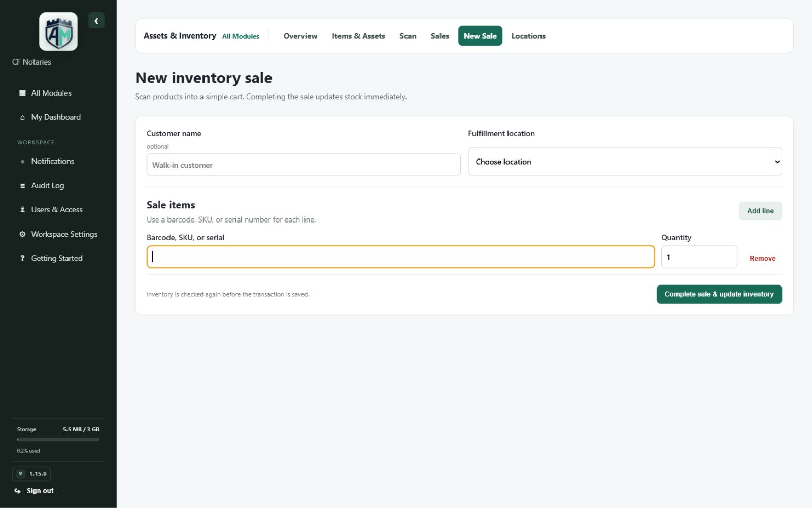Click the Customer name input field
This screenshot has width=812, height=508.
303,165
